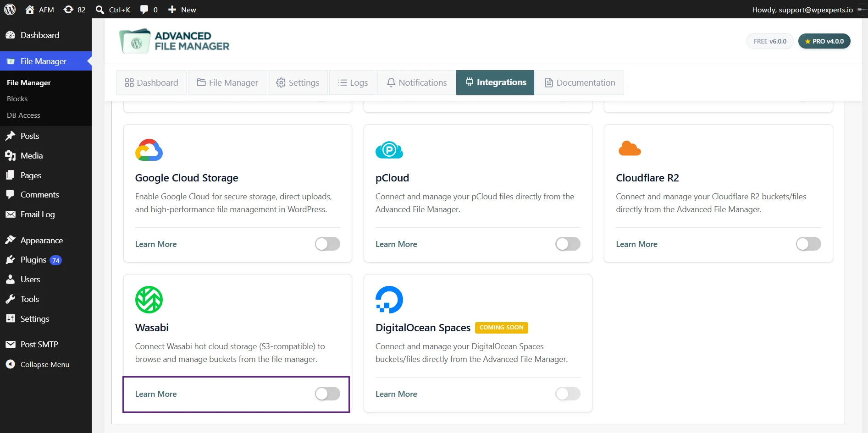Switch to the Logs tab

coord(353,82)
